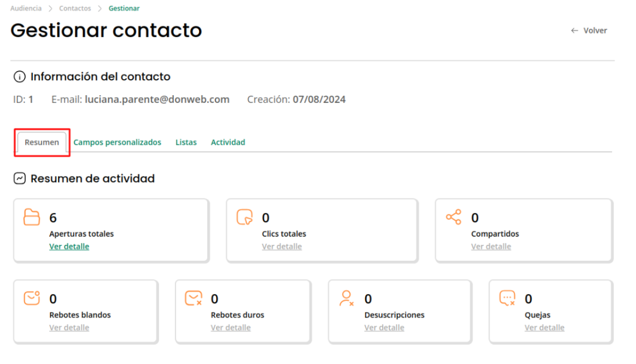Viewport: 636px width, 364px height.
Task: Click the envelope-x icon for Rebotes duros
Action: click(x=194, y=298)
